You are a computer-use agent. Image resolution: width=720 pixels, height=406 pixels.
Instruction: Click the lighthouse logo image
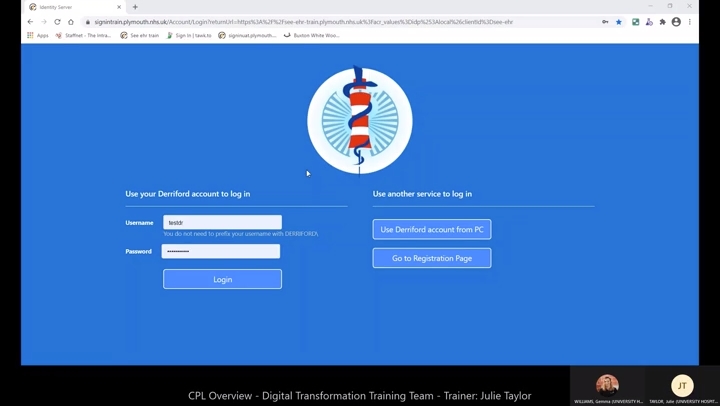(360, 120)
